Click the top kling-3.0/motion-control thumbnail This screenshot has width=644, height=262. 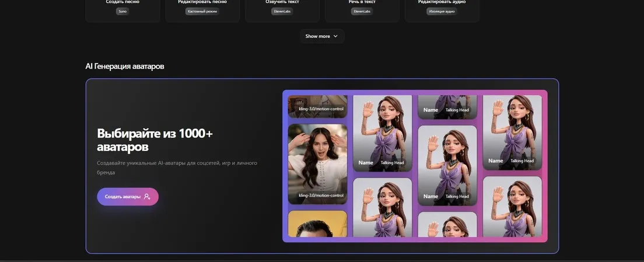(317, 107)
